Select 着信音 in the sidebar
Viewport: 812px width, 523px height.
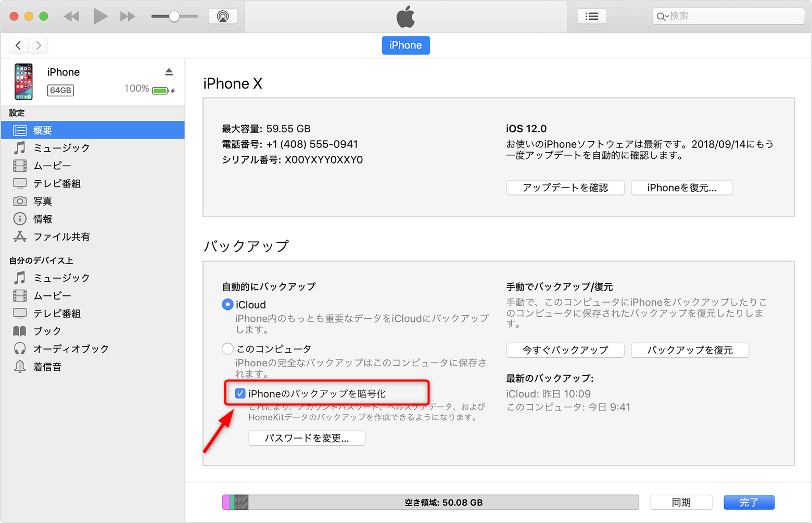47,366
